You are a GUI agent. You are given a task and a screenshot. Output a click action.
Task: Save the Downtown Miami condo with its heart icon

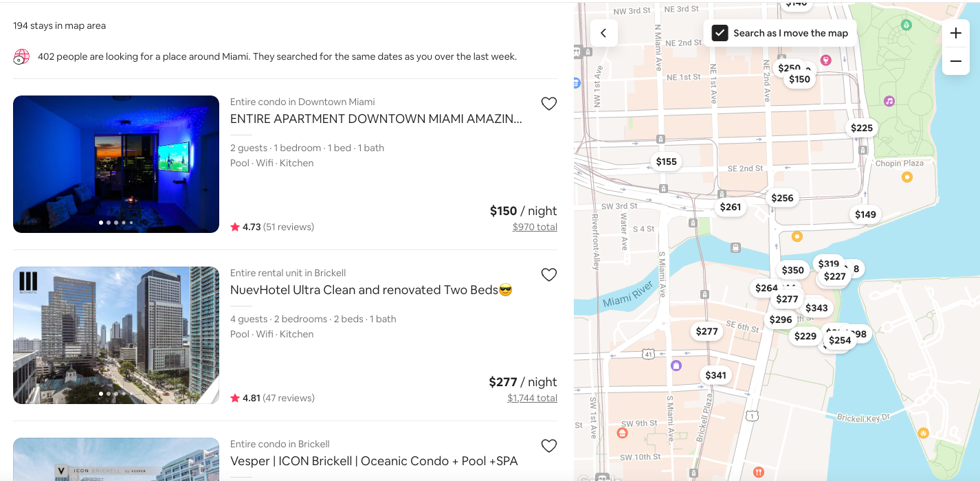(548, 104)
